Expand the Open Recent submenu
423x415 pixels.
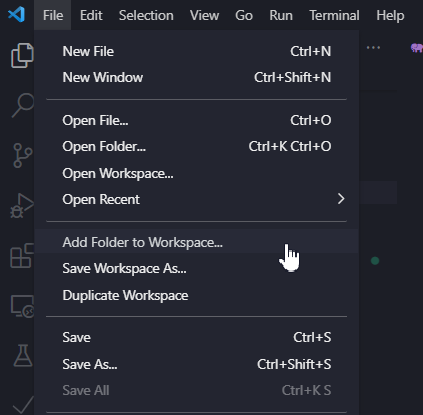[x=197, y=199]
